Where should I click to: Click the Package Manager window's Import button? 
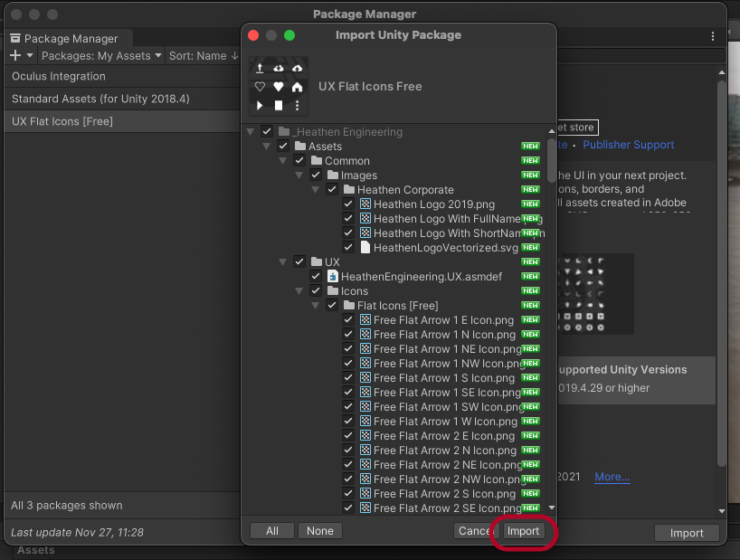coord(687,533)
